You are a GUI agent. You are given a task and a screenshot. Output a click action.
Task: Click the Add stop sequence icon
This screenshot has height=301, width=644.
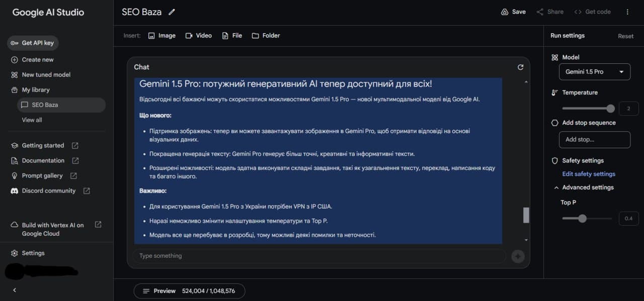pos(555,123)
